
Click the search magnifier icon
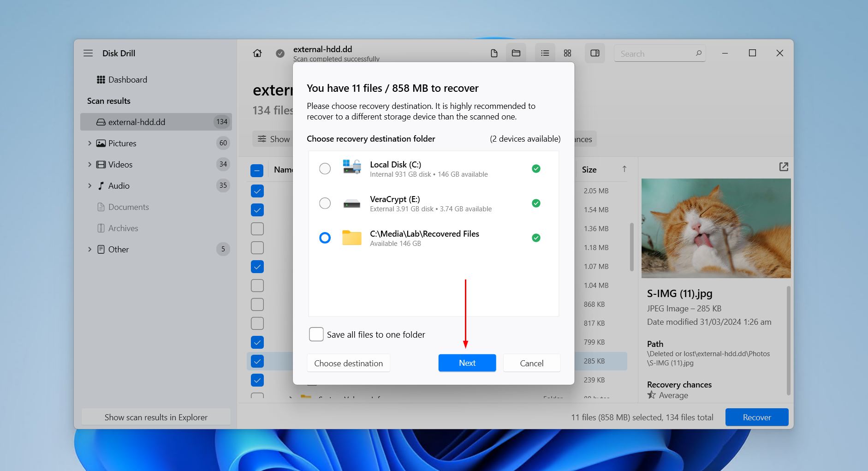699,54
